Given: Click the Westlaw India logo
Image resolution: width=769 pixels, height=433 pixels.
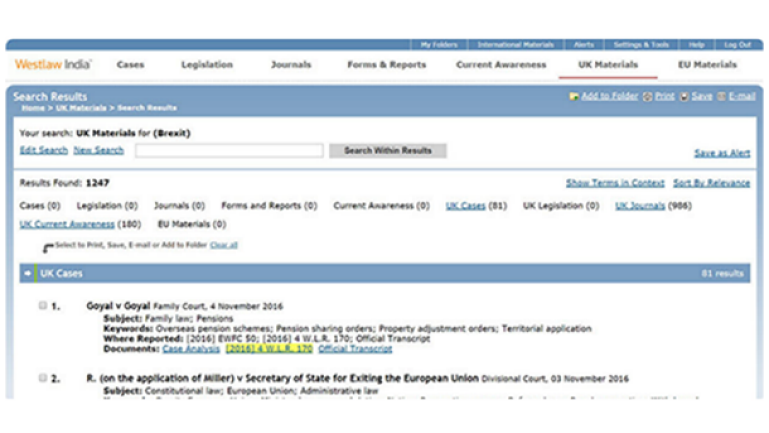Looking at the screenshot, I should tap(53, 64).
